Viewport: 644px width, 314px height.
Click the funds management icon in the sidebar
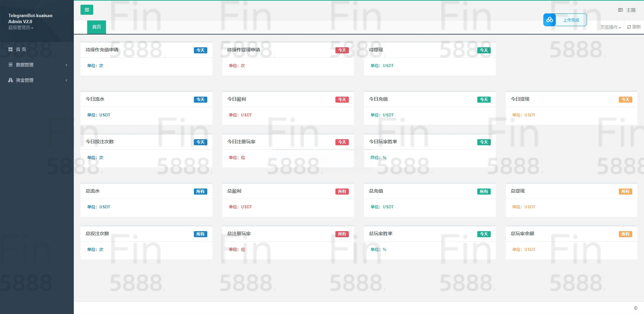[x=10, y=80]
